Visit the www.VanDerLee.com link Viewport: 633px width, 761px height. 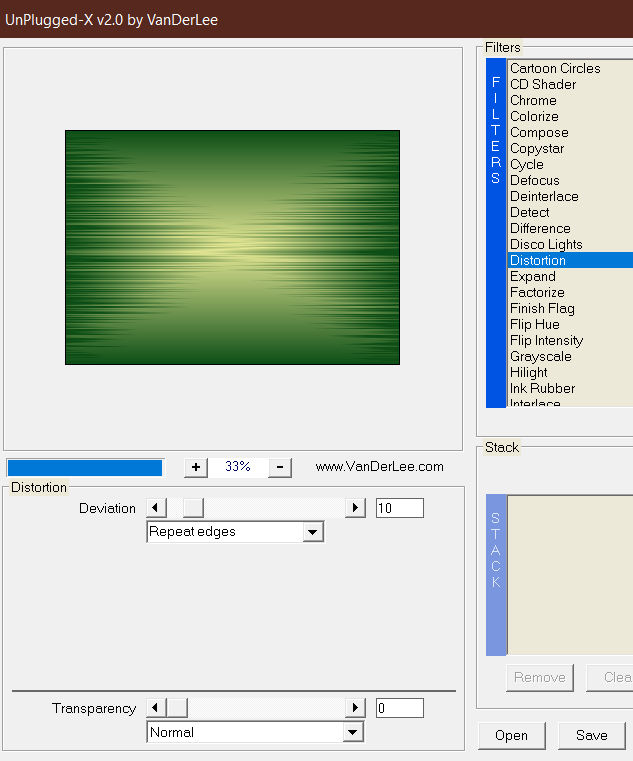(x=380, y=467)
